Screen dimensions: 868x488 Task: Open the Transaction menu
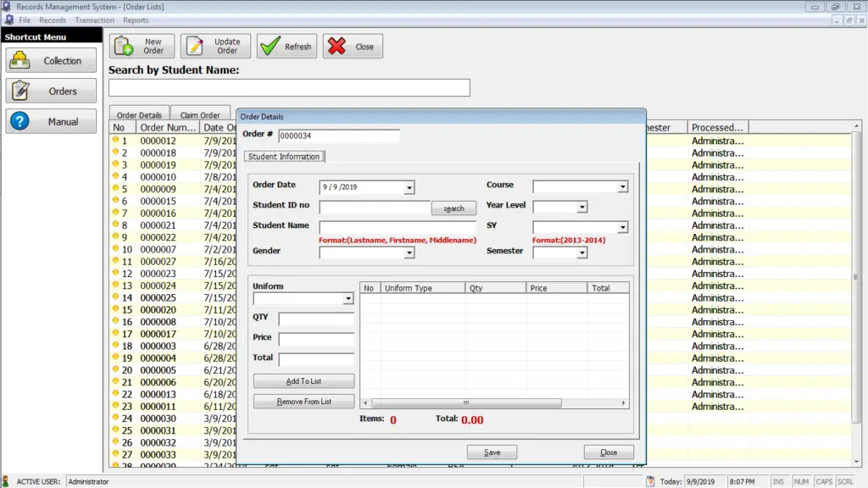[94, 19]
